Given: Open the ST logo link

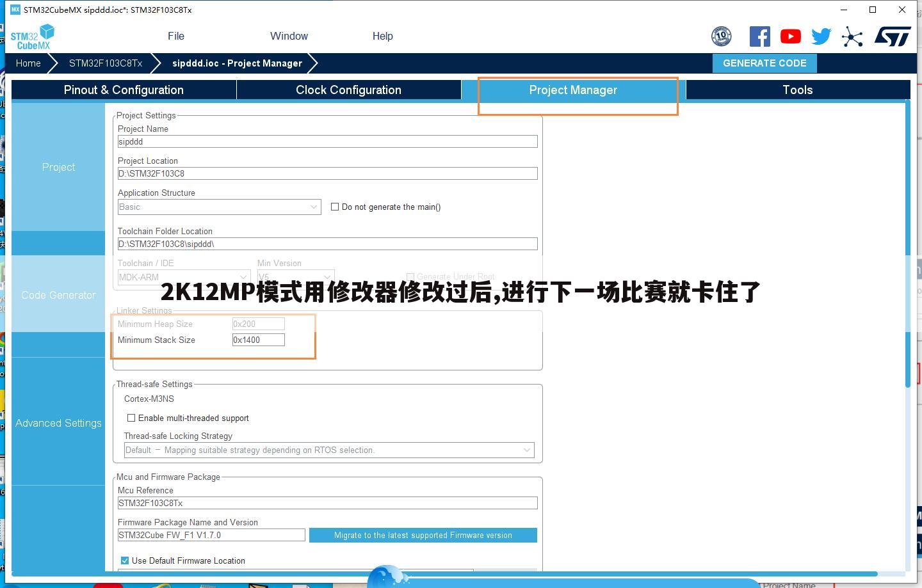Looking at the screenshot, I should [x=893, y=36].
